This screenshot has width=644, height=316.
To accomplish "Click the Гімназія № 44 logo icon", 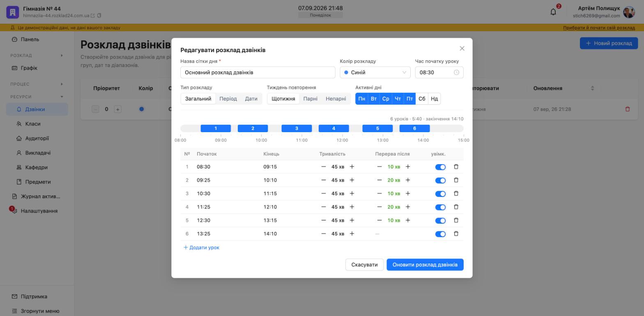I will (x=13, y=12).
